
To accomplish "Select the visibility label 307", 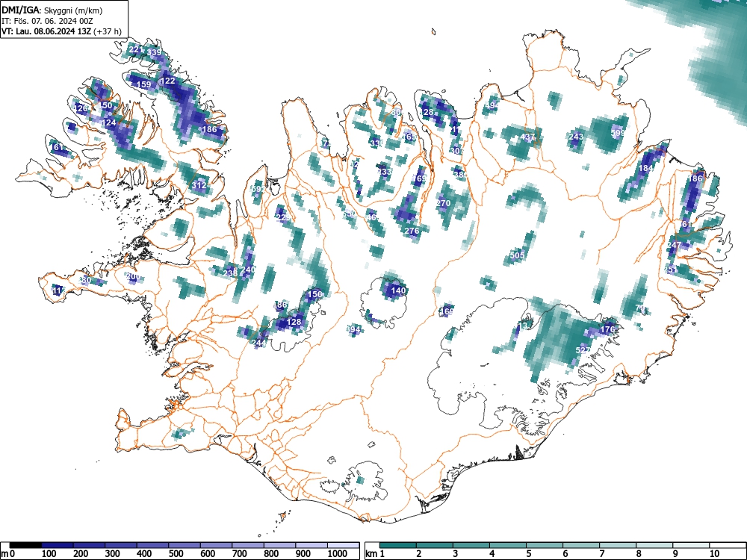I will coord(456,151).
